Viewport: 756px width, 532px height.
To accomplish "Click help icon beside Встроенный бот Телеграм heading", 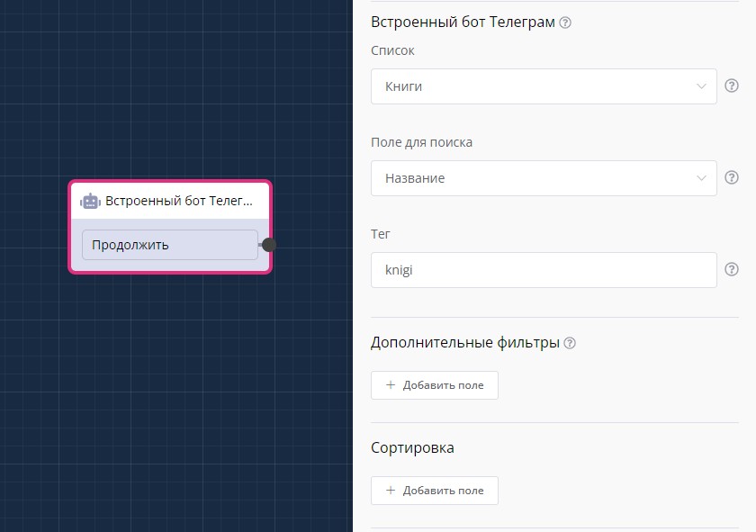I will pyautogui.click(x=565, y=23).
